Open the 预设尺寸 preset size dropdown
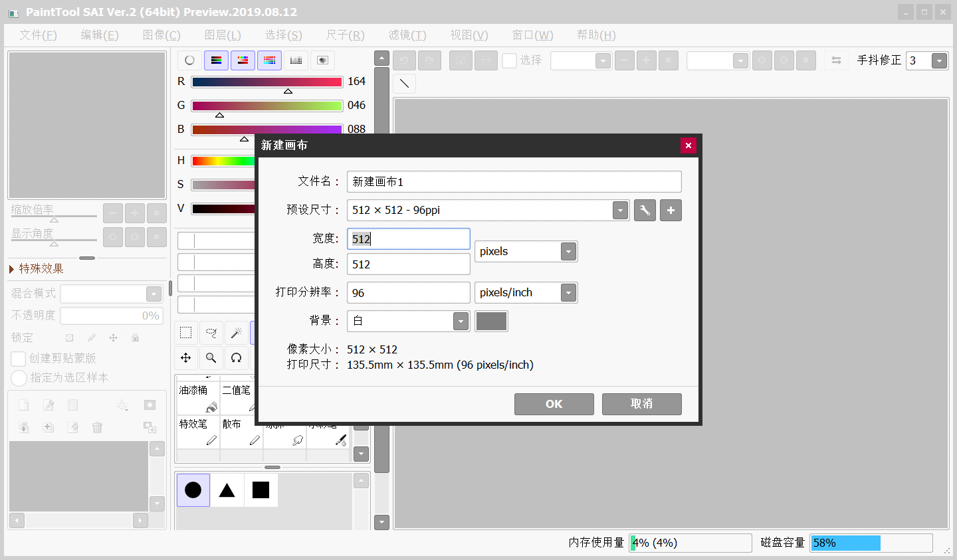Viewport: 957px width, 560px height. 620,211
